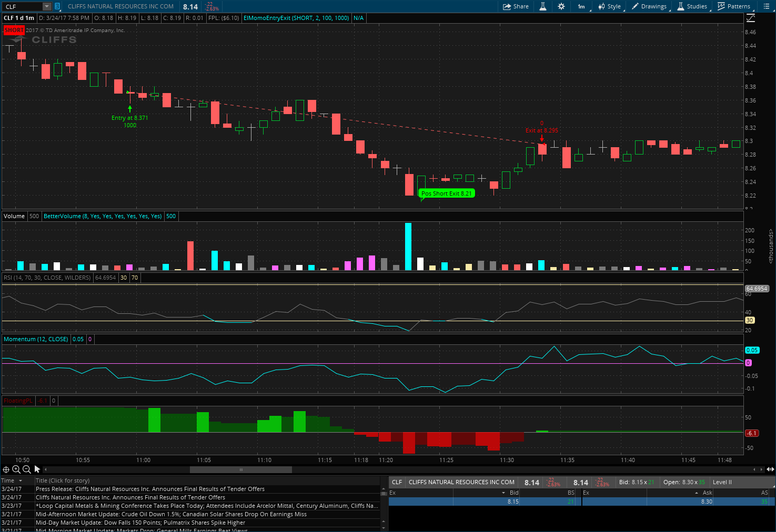Open the 1m timeframe selector
Image resolution: width=776 pixels, height=532 pixels.
pos(582,6)
